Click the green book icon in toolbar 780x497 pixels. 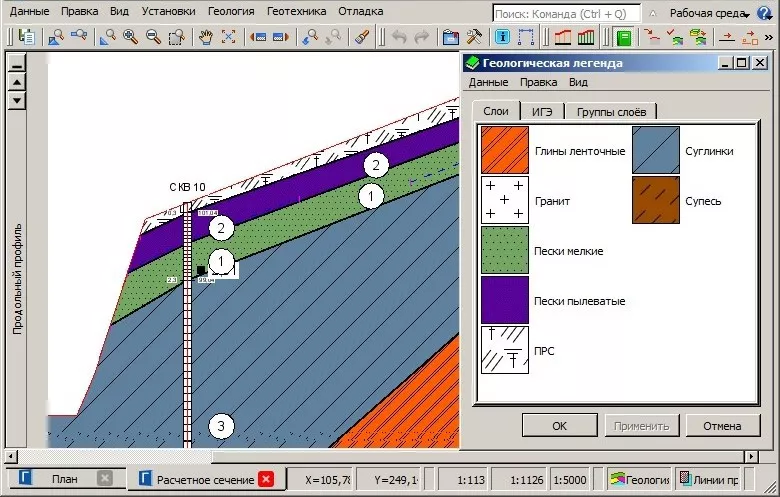pyautogui.click(x=623, y=37)
